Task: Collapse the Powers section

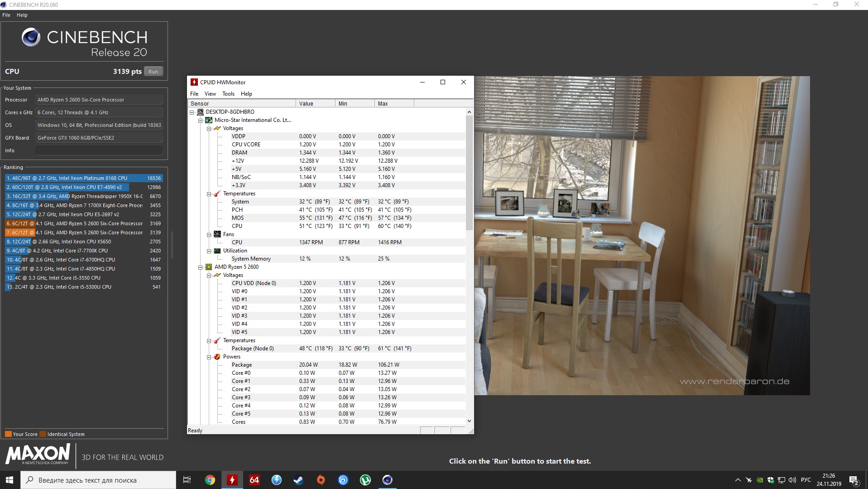Action: point(209,357)
